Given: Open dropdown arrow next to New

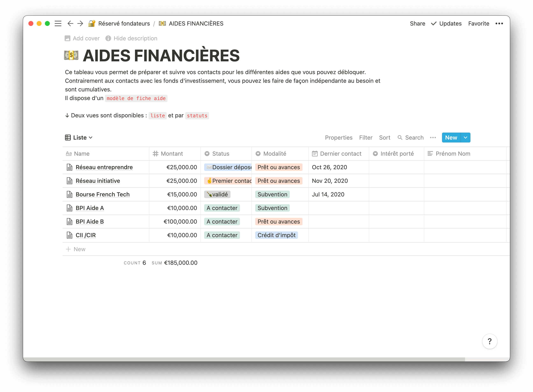Looking at the screenshot, I should coord(465,138).
